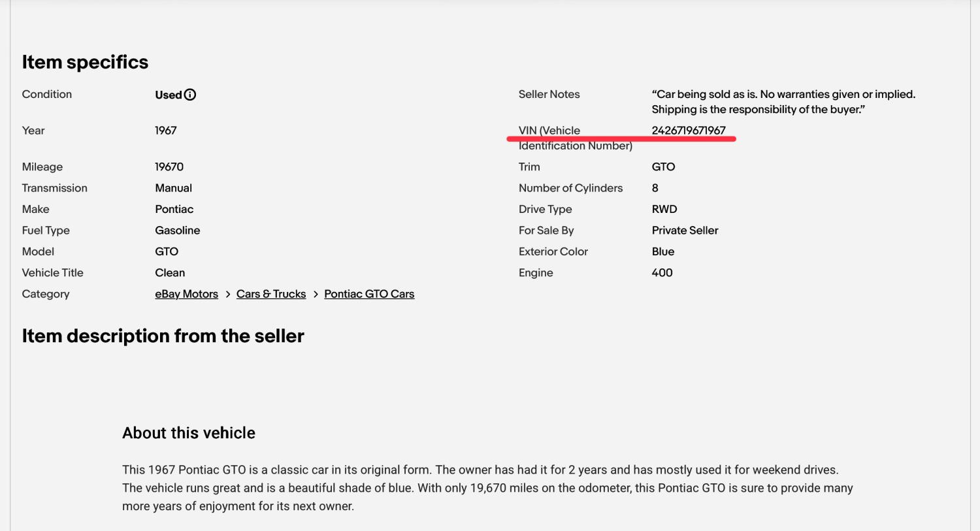Click the Blue exterior color value
The image size is (980, 531).
(x=662, y=251)
